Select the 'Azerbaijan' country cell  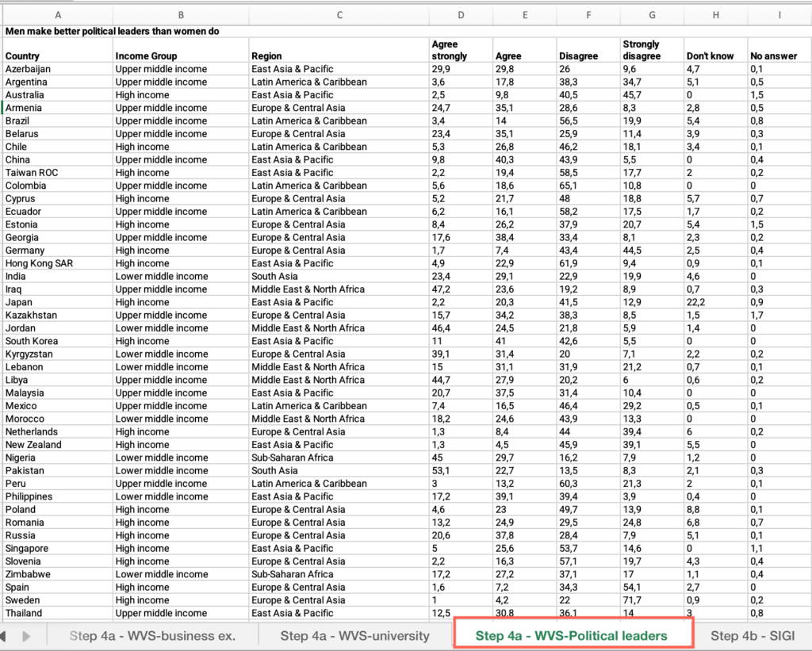coord(58,69)
